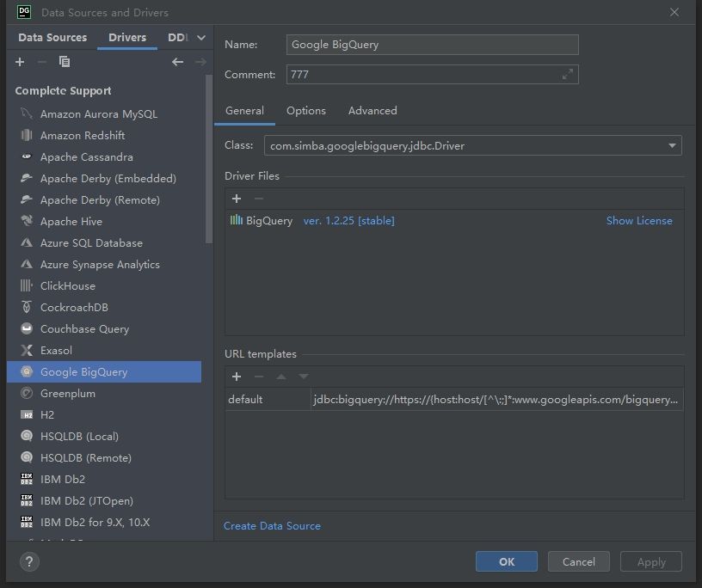Open BigQuery version 1.2.25 selector
Image resolution: width=702 pixels, height=588 pixels.
[348, 221]
